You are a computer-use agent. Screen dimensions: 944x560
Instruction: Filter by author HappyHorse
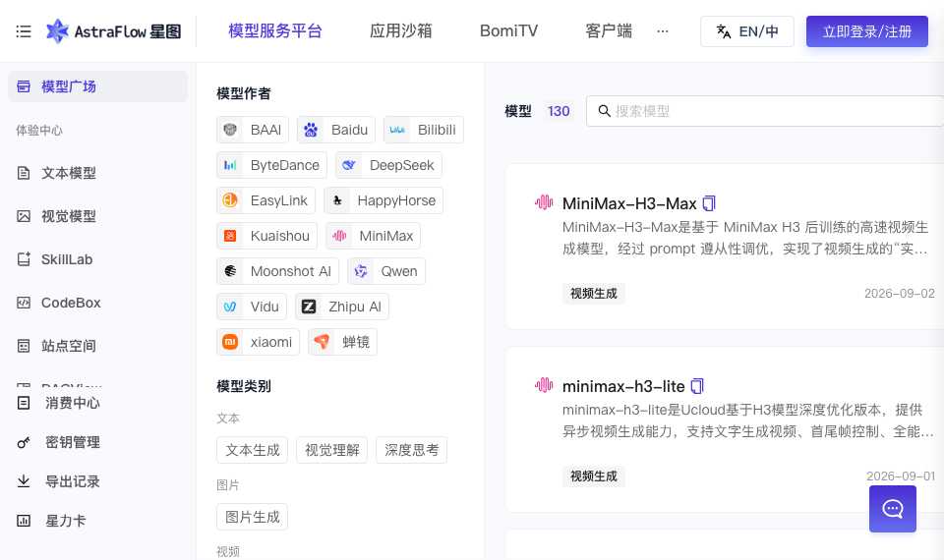(x=383, y=200)
